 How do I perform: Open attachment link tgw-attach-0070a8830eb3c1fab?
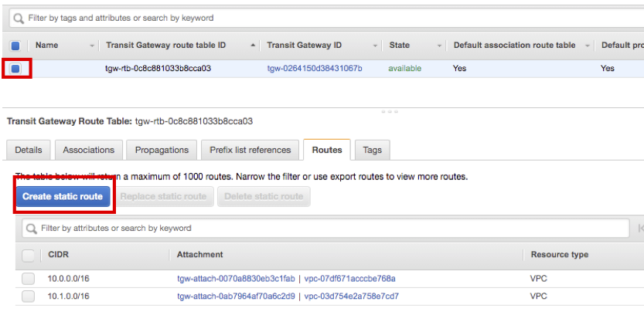tap(236, 278)
